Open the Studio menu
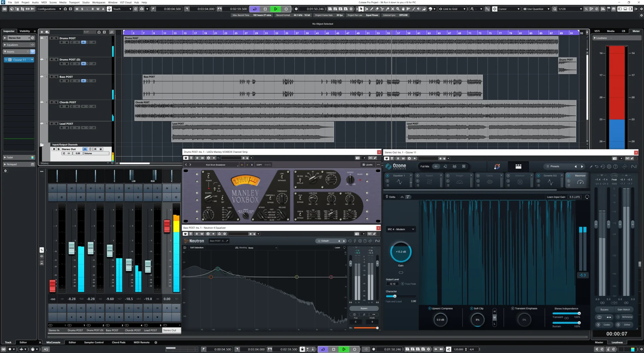This screenshot has height=353, width=644. (x=86, y=2)
